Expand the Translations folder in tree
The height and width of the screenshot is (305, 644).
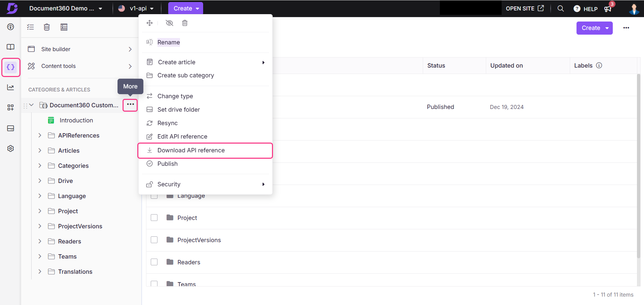[x=40, y=271]
